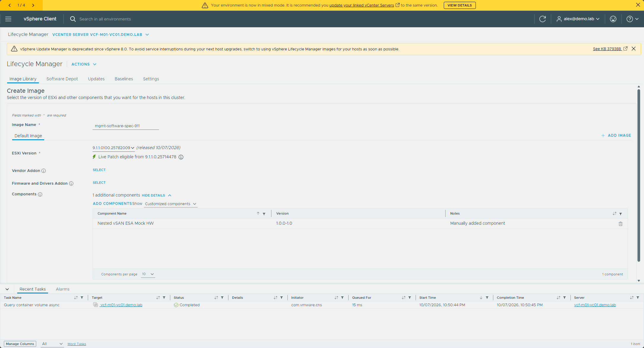This screenshot has height=348, width=644.
Task: Click SELECT for Vendor Addon
Action: coord(99,170)
